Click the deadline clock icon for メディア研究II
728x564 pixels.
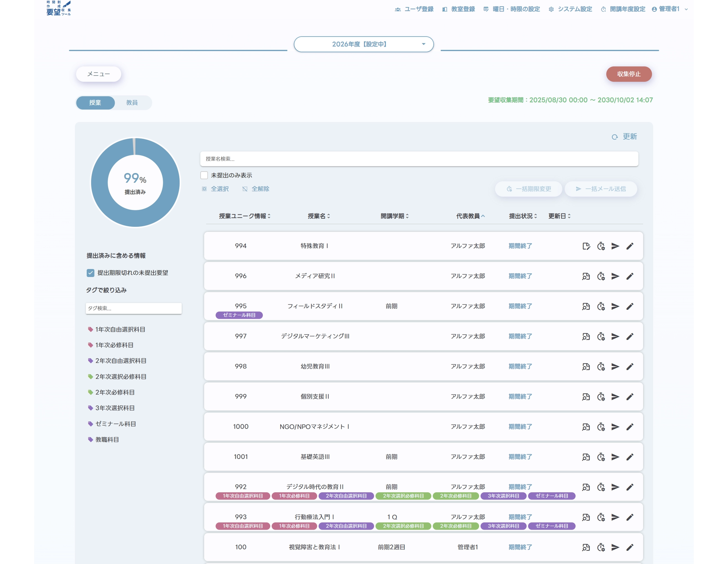601,276
